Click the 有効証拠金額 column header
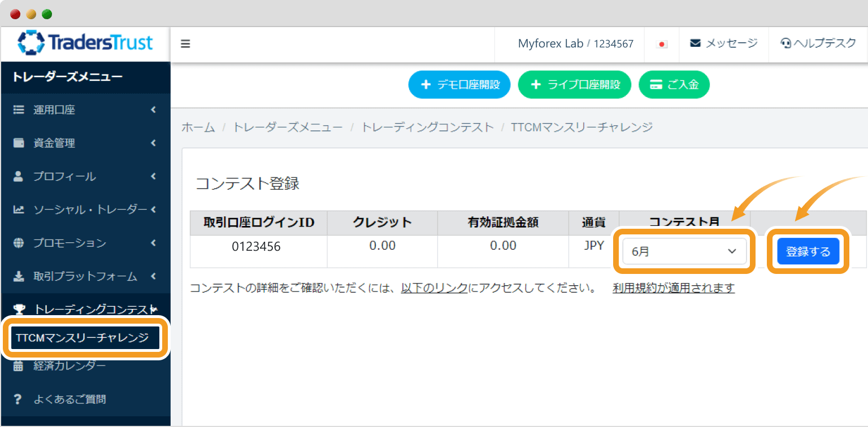This screenshot has width=868, height=427. [x=503, y=223]
